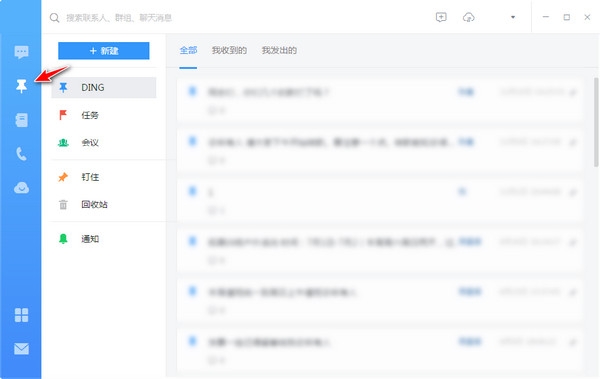Screen dimensions: 600x379
Task: Click the new chat icon in top bar
Action: point(441,17)
